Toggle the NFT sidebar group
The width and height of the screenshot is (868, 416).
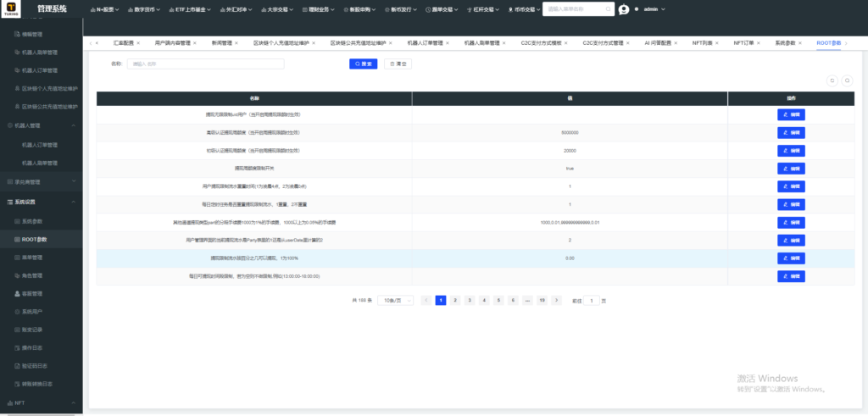click(x=41, y=403)
